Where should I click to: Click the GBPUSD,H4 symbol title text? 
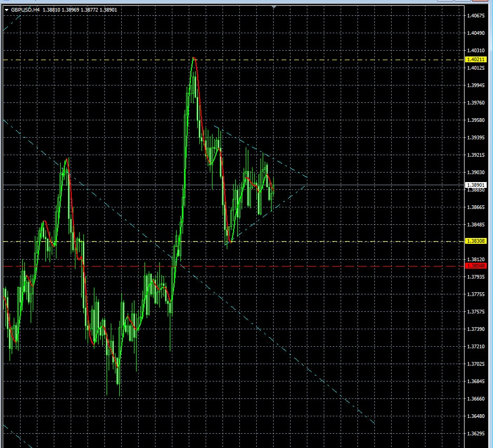25,9
